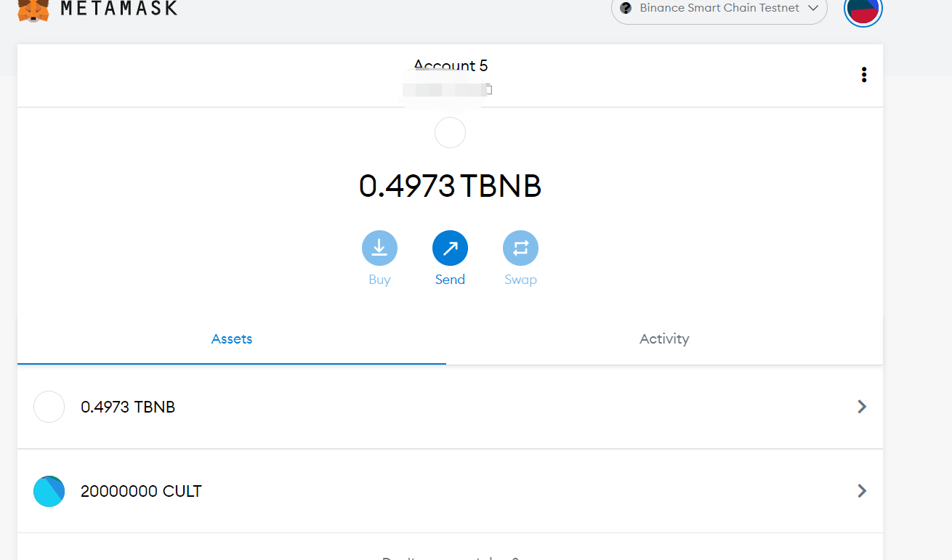
Task: Click the network question mark icon
Action: point(626,8)
